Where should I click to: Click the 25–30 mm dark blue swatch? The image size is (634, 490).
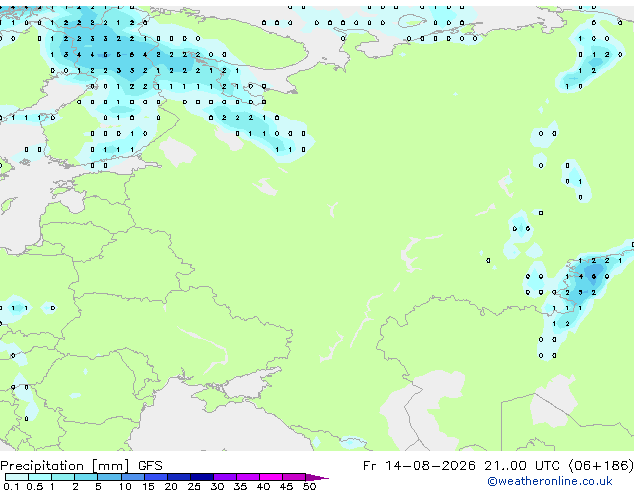201,477
